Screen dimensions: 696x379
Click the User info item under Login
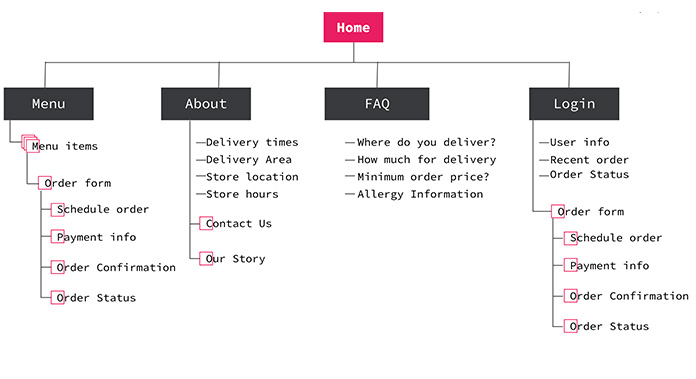pos(579,142)
